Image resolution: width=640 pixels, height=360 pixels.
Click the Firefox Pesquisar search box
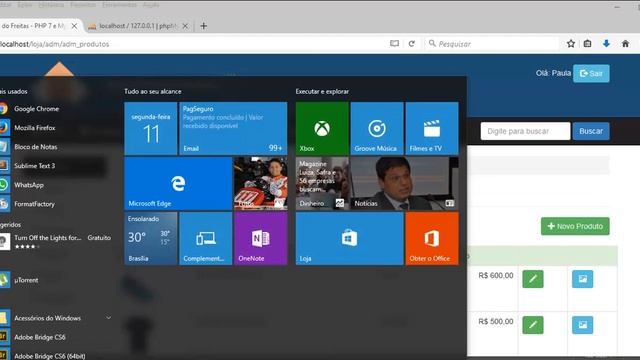[492, 44]
